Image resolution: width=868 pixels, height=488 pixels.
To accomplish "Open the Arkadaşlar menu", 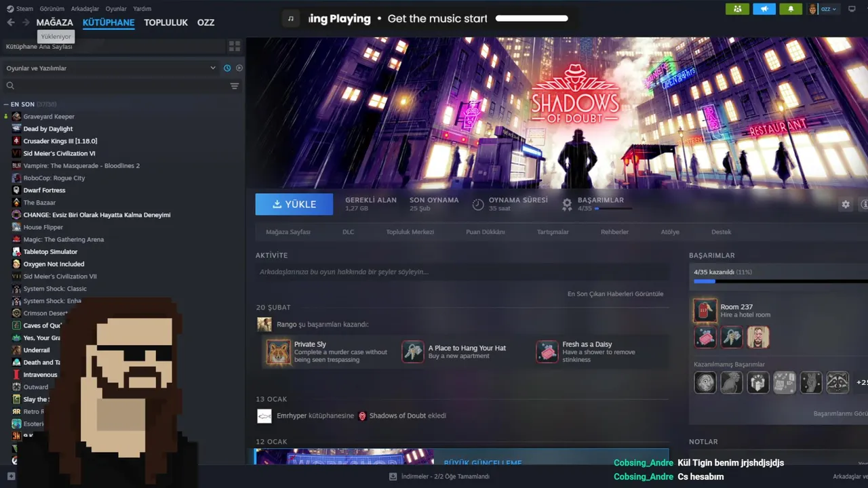I will pyautogui.click(x=85, y=9).
